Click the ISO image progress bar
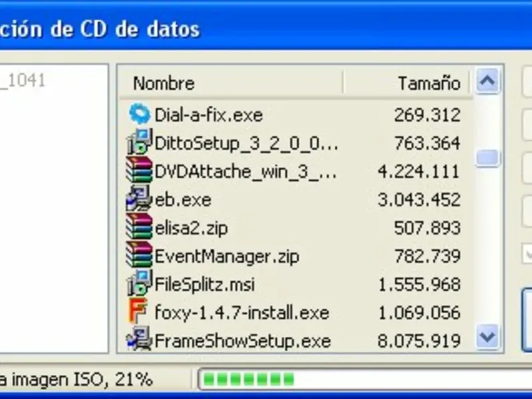This screenshot has width=532, height=399. point(364,379)
